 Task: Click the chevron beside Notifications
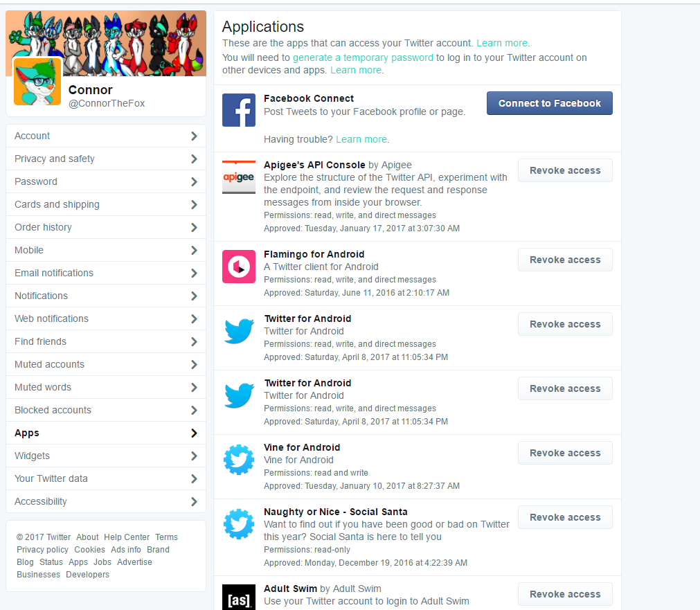pos(194,296)
